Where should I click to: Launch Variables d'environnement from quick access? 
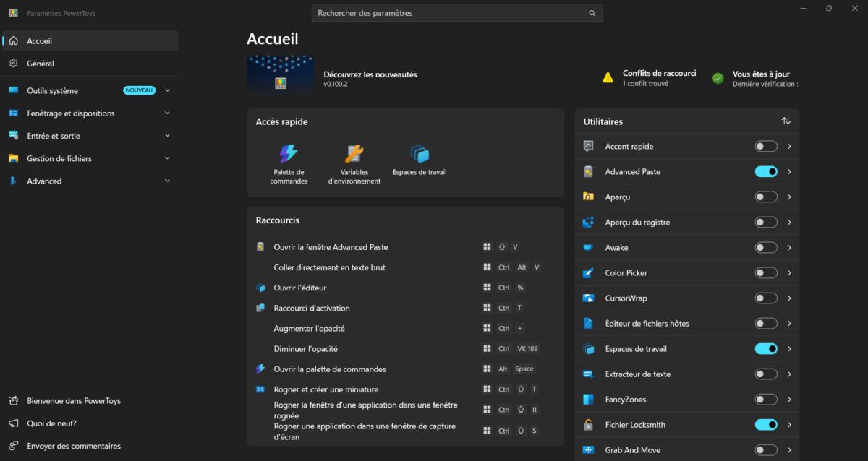[354, 153]
